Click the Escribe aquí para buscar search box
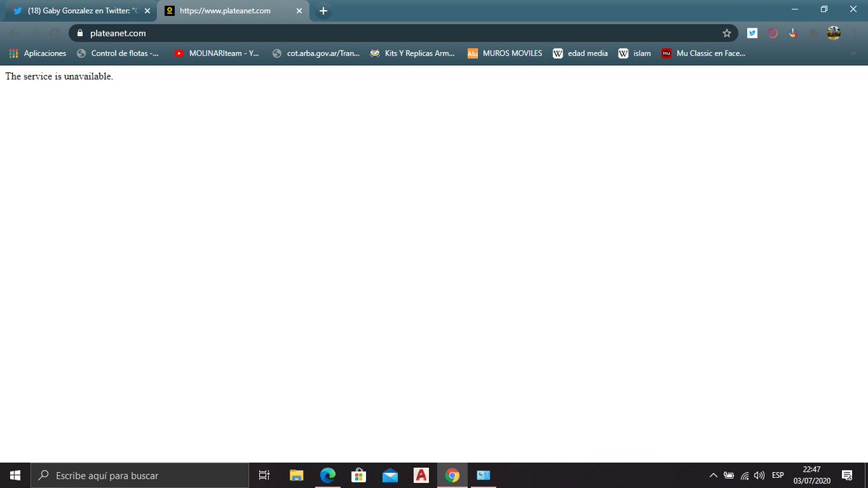The height and width of the screenshot is (488, 868). coord(140,475)
